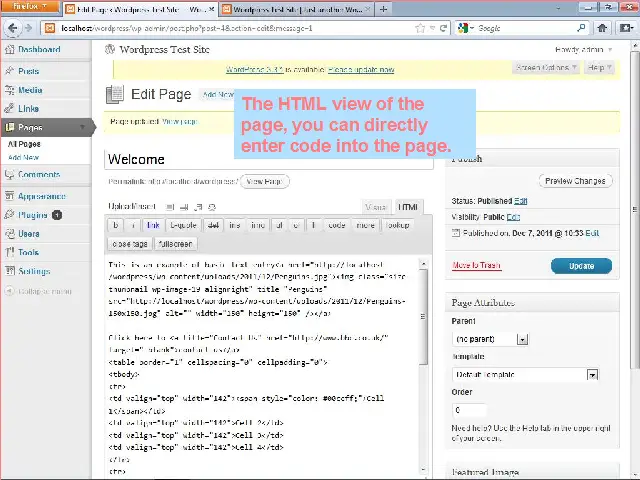This screenshot has height=480, width=640.
Task: Edit Published date link
Action: (592, 233)
